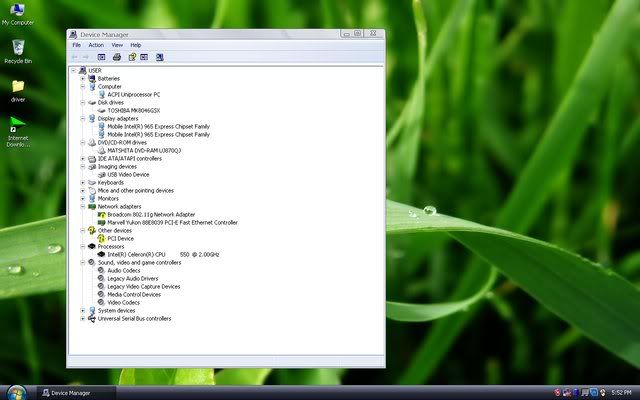Click the Help question mark toolbar icon
The width and height of the screenshot is (640, 400).
tap(132, 57)
